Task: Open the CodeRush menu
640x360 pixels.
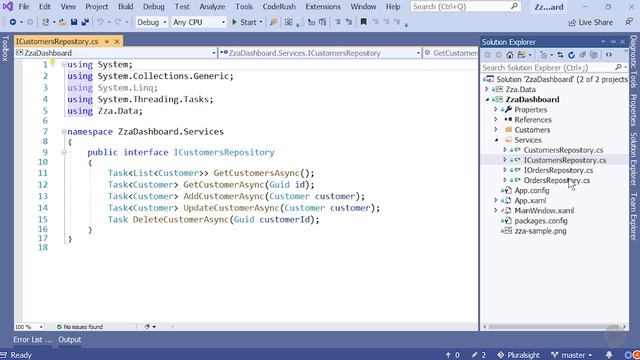Action: click(x=279, y=7)
